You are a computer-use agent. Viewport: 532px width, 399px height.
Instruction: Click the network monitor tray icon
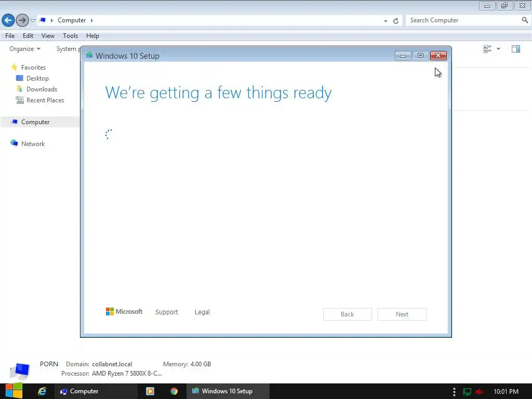(x=467, y=392)
